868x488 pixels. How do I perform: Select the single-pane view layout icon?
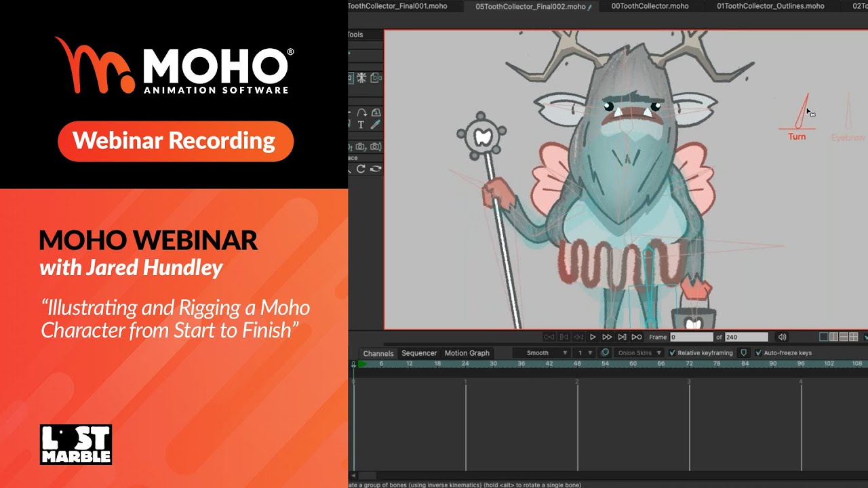824,337
